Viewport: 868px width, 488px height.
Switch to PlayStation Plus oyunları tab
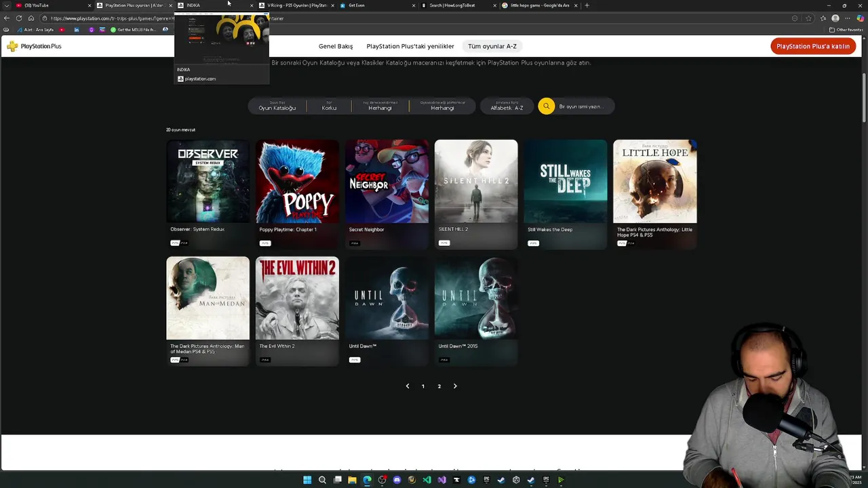[134, 5]
